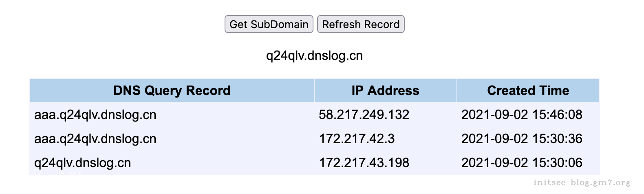Select the q24qlv.dnslog.cn subdomain text
644x194 pixels.
point(314,55)
